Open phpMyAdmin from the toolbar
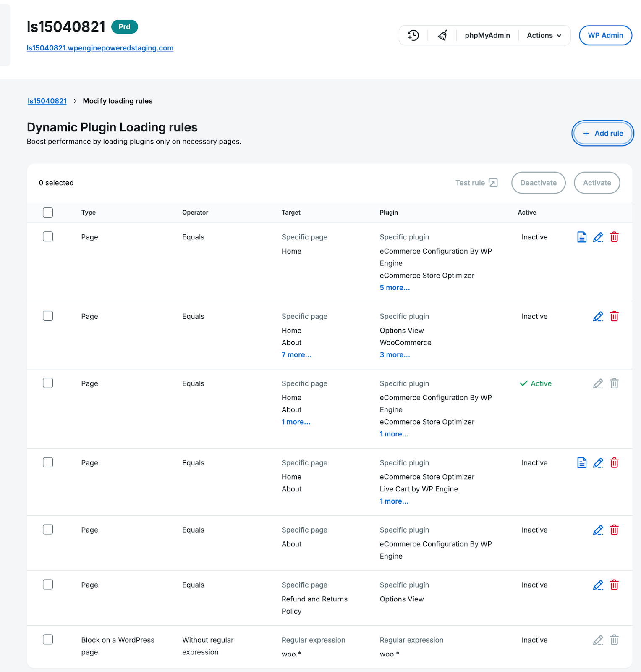641x672 pixels. pos(487,35)
